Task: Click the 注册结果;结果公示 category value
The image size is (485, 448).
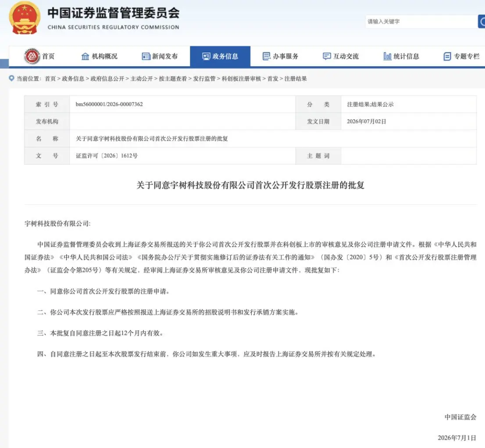Action: [x=370, y=104]
